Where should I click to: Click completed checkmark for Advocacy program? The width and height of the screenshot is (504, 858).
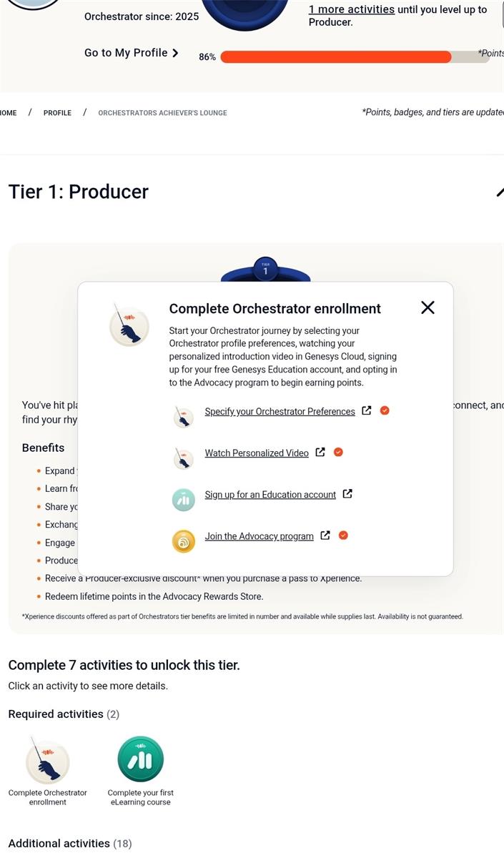343,535
